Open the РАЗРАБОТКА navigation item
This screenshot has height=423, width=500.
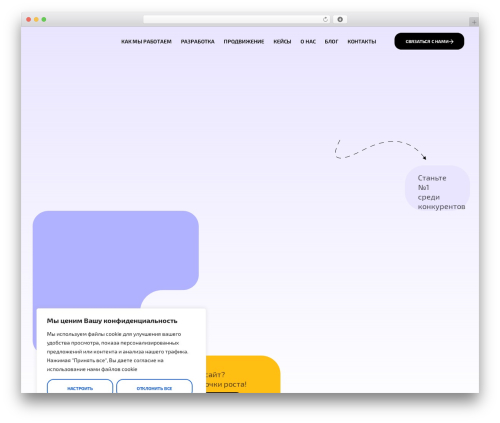197,42
